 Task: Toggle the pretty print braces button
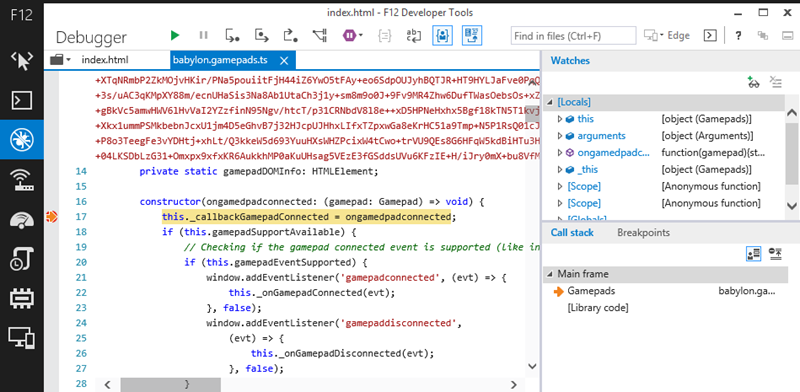coord(384,35)
